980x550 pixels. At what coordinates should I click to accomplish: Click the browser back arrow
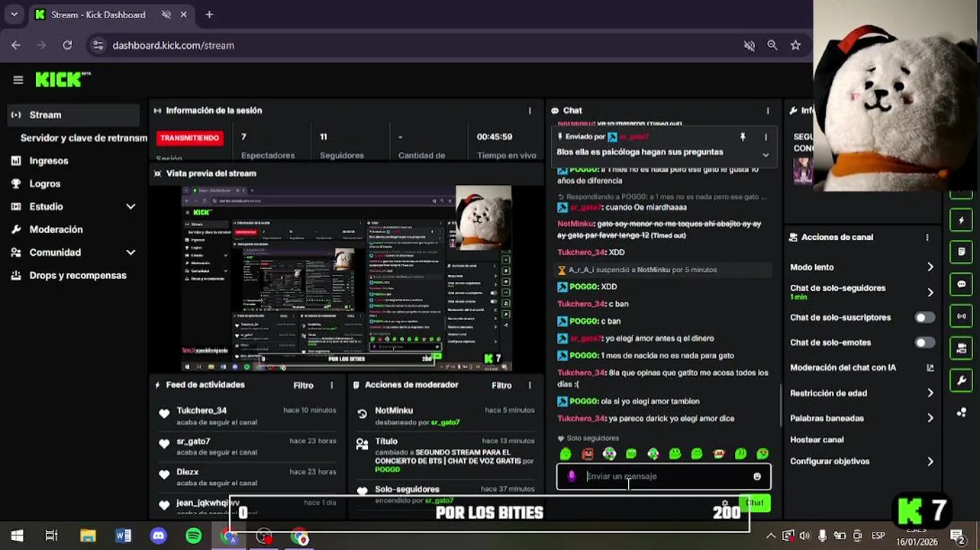click(16, 45)
